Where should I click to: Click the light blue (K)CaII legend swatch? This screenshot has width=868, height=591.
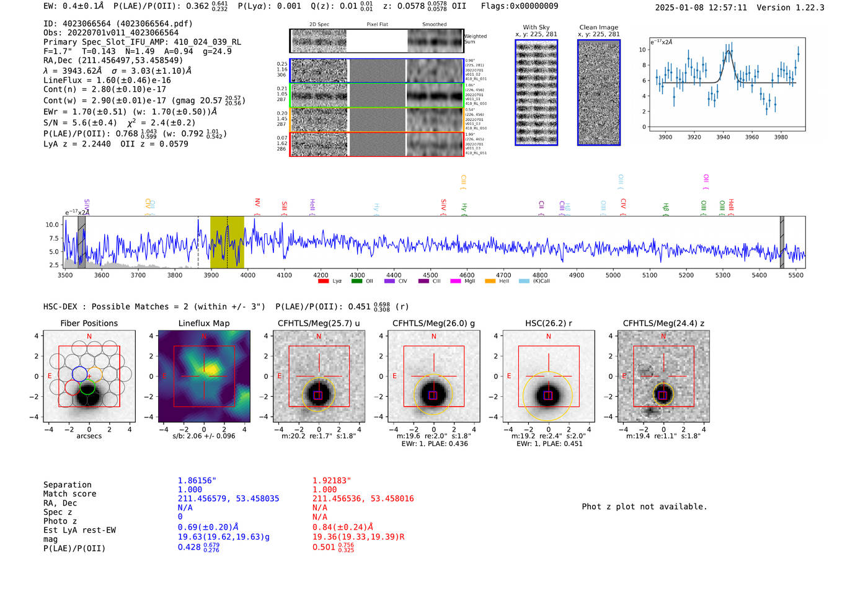[524, 281]
